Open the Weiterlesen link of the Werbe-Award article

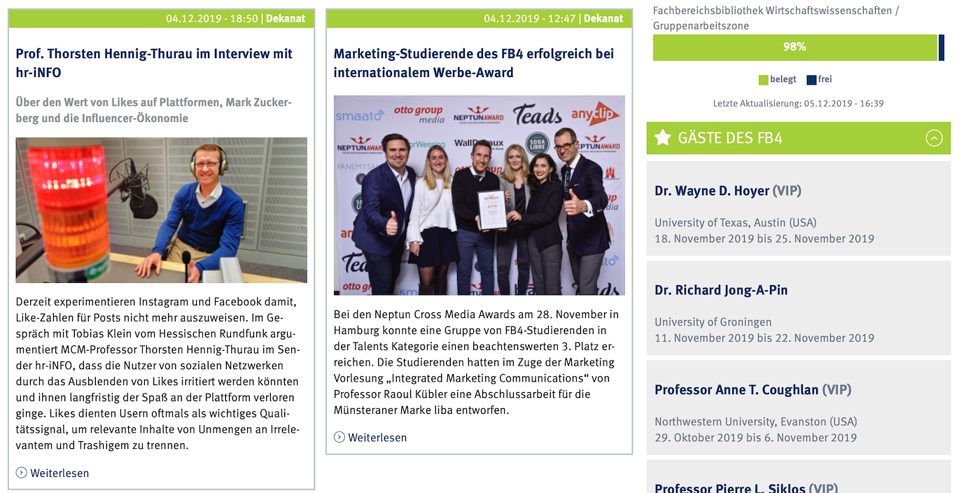(377, 437)
